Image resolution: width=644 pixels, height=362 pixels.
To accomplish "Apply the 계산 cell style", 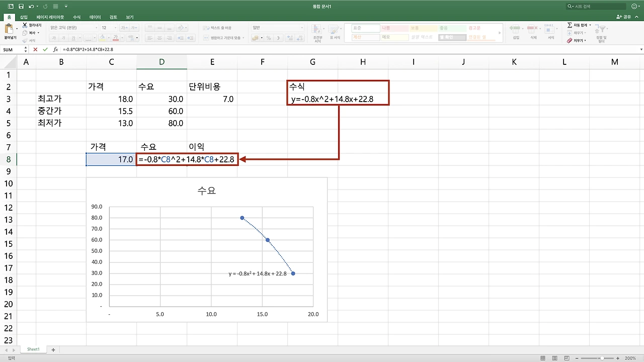I will tap(365, 37).
